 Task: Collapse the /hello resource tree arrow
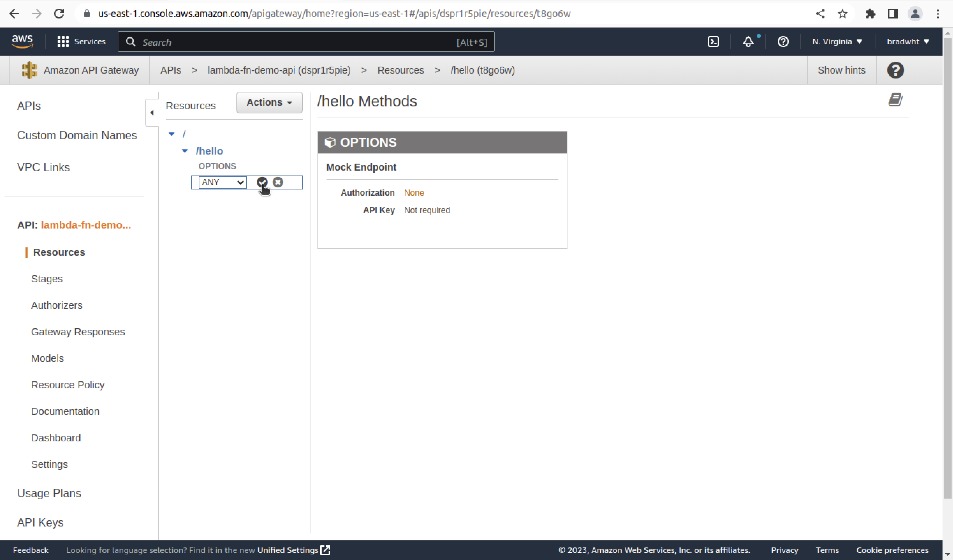[185, 150]
